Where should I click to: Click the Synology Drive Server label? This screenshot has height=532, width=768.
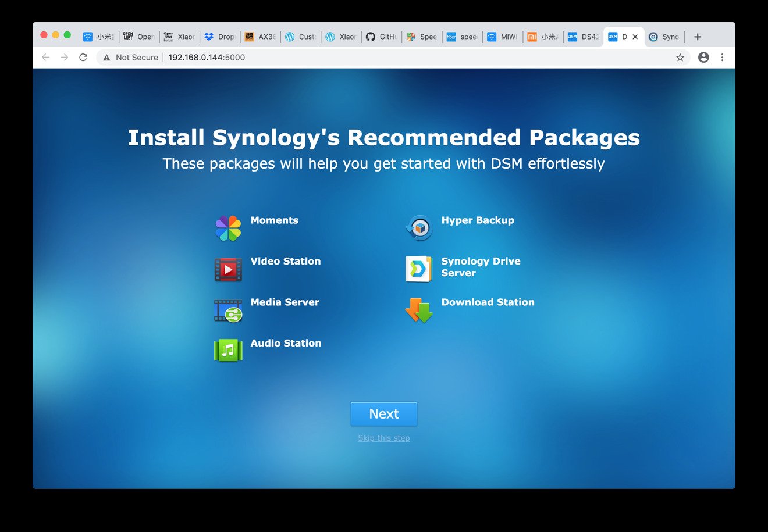click(x=481, y=267)
